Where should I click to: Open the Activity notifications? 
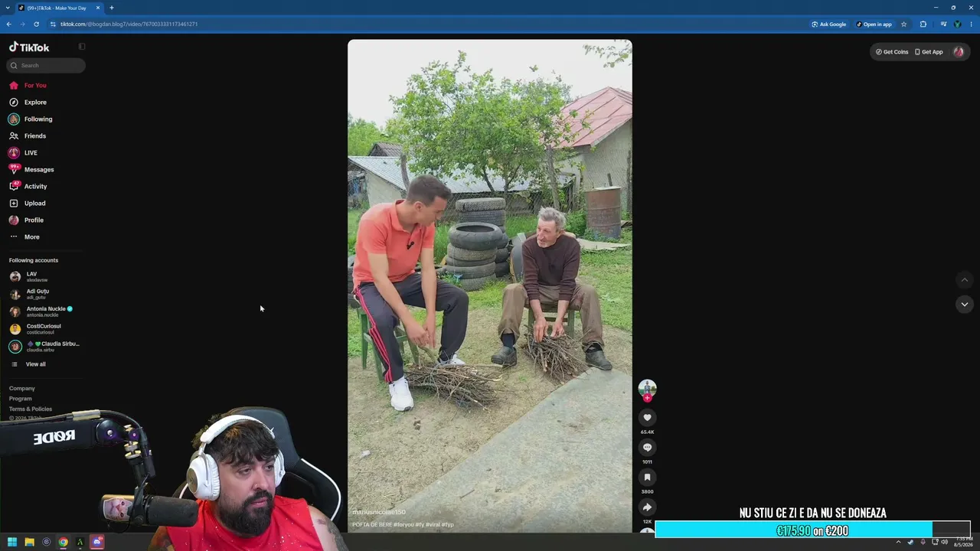35,187
